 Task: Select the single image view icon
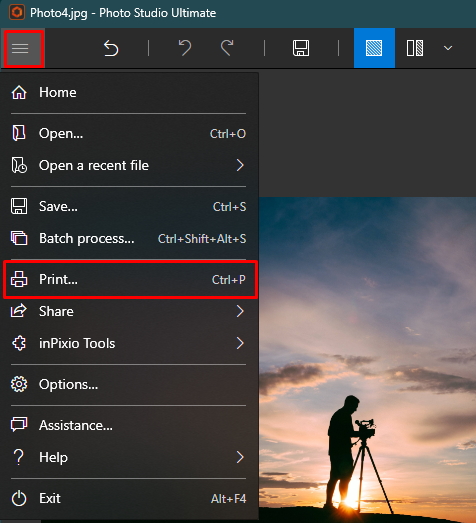point(374,48)
